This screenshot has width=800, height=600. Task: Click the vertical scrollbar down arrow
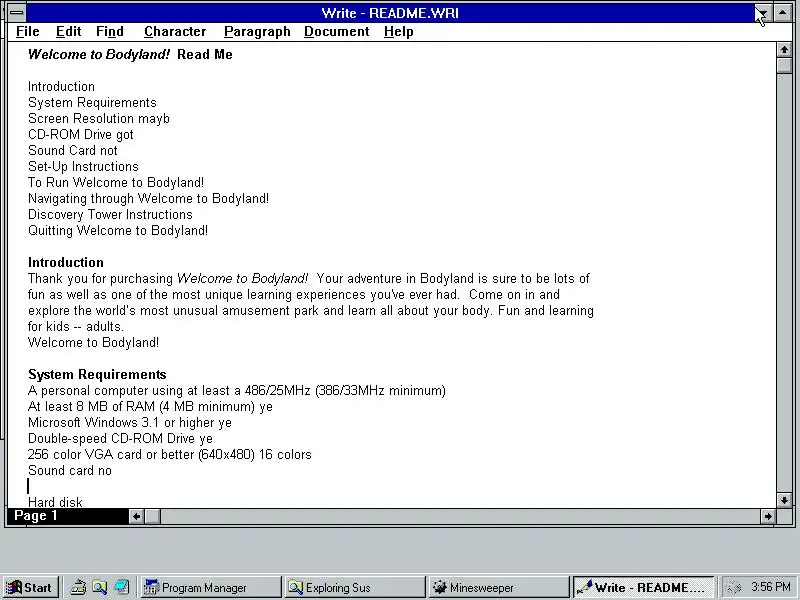pyautogui.click(x=784, y=500)
